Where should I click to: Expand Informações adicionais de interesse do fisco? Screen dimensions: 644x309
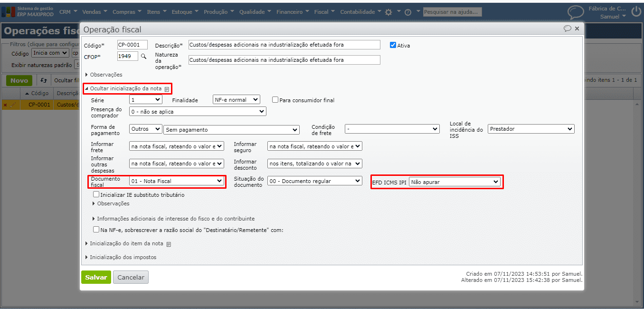(x=173, y=219)
